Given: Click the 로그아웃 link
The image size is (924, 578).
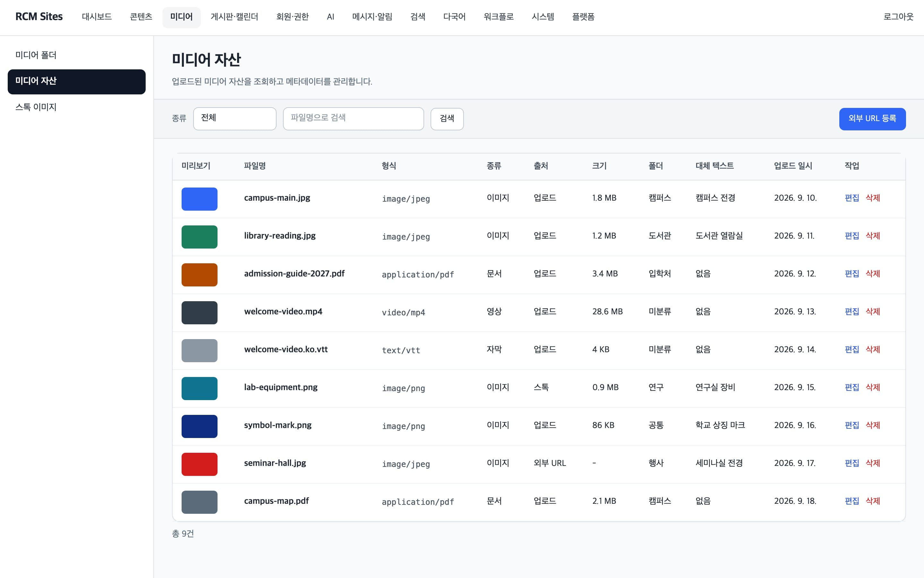Looking at the screenshot, I should 898,17.
